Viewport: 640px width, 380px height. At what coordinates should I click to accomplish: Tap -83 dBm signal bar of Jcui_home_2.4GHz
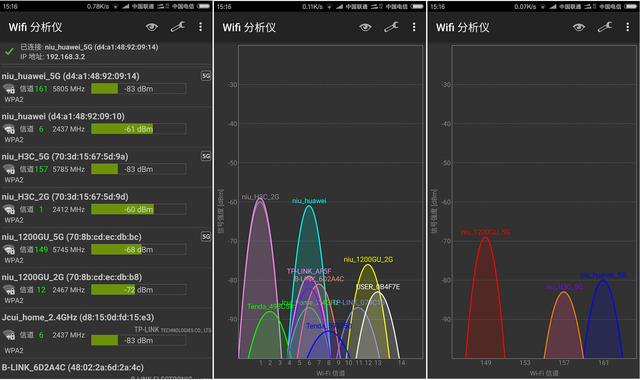(138, 340)
